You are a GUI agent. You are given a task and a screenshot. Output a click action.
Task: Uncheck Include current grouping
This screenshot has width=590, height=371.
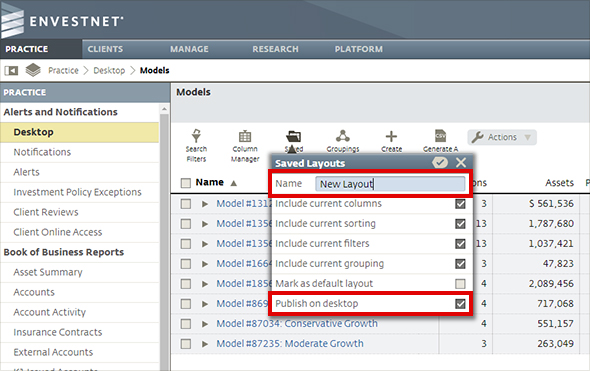coord(460,264)
